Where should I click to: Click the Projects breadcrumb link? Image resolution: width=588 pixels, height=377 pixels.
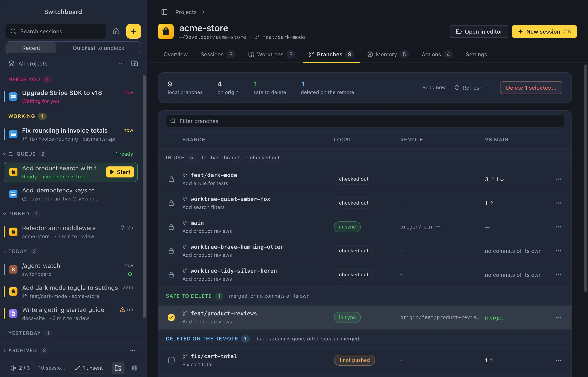(x=186, y=12)
